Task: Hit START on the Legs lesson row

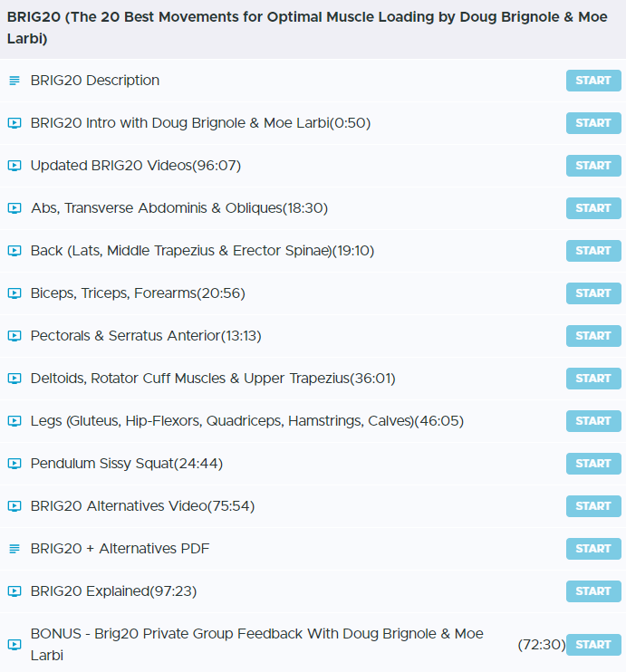Action: 593,421
